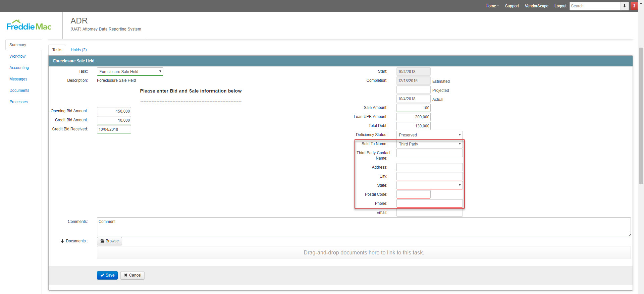Click the Credit Bid Received date field

pyautogui.click(x=114, y=129)
